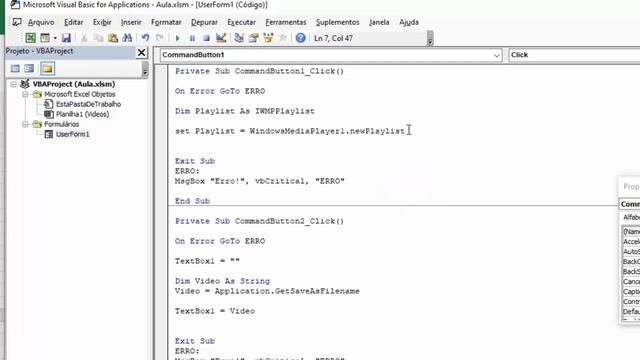Open the Editar menu
The height and width of the screenshot is (360, 640).
pos(73,22)
